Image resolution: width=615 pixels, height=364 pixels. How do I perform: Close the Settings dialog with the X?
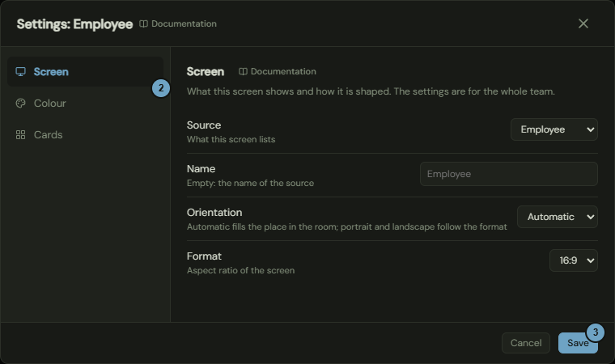point(583,23)
